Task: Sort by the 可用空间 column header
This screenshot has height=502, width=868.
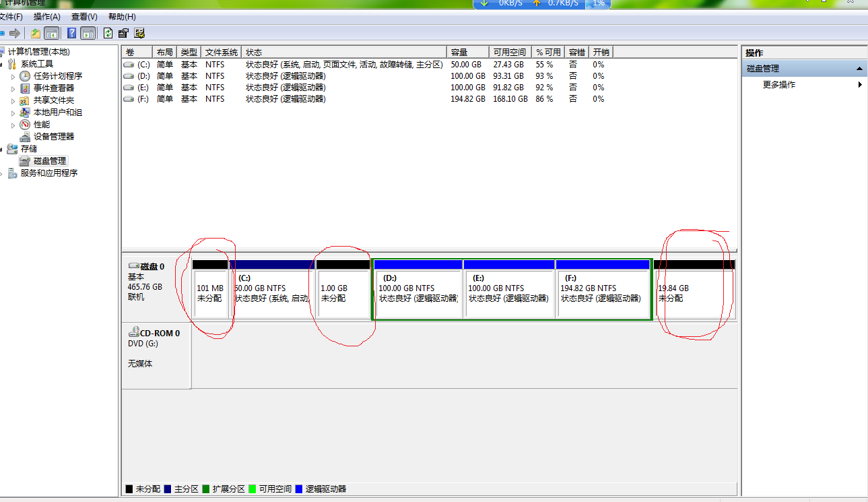Action: (x=510, y=52)
